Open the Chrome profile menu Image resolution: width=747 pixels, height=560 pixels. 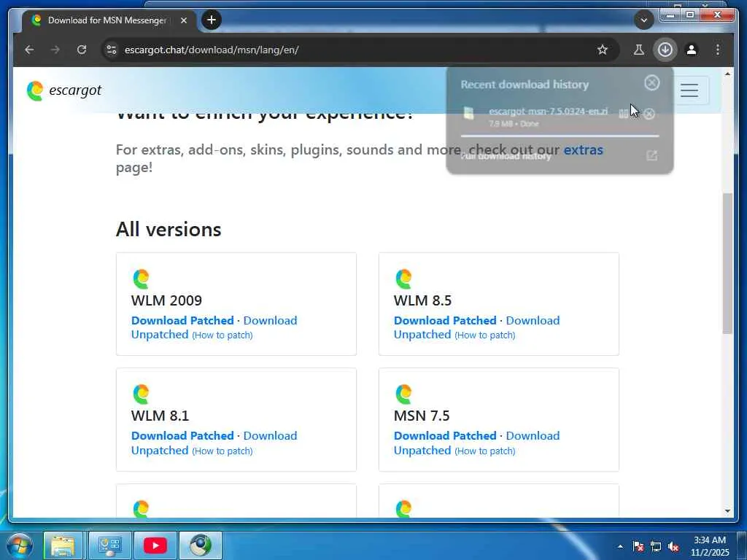(692, 50)
